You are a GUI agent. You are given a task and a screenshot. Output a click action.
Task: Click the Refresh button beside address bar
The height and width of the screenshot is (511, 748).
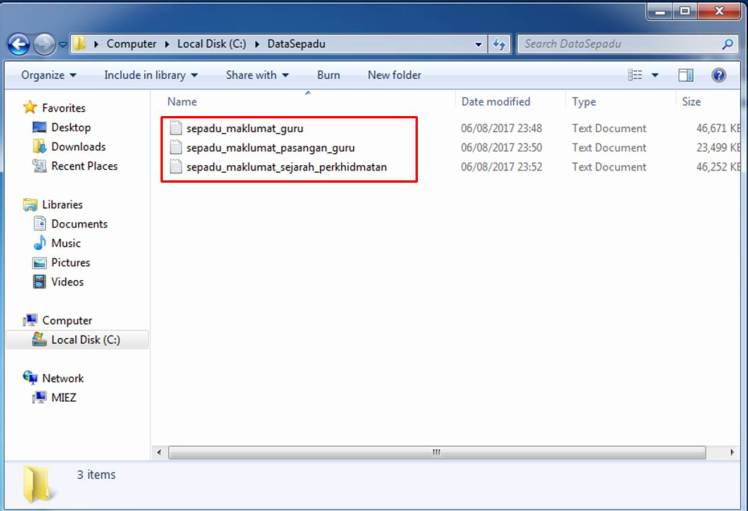click(x=500, y=44)
